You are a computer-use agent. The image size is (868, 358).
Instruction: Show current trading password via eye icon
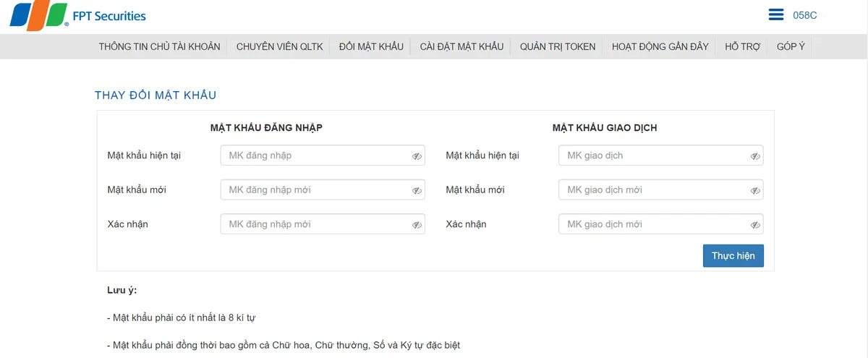[755, 156]
